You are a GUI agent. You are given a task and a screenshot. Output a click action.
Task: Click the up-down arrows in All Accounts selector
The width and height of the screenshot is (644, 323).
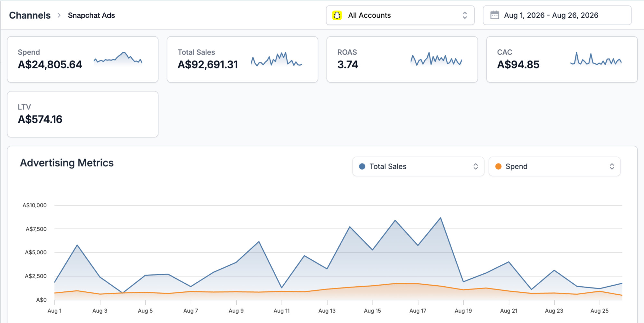coord(465,15)
